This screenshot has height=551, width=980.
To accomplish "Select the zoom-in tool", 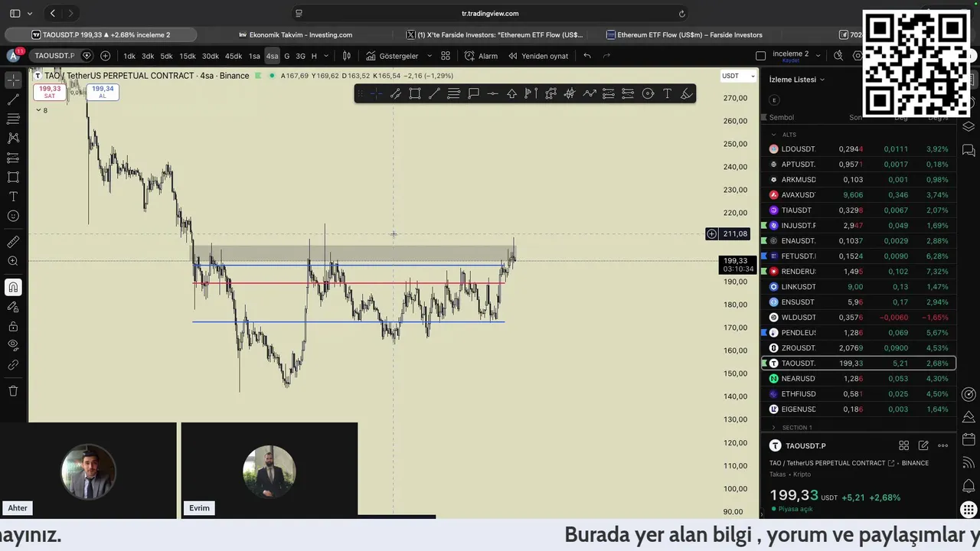I will [13, 261].
